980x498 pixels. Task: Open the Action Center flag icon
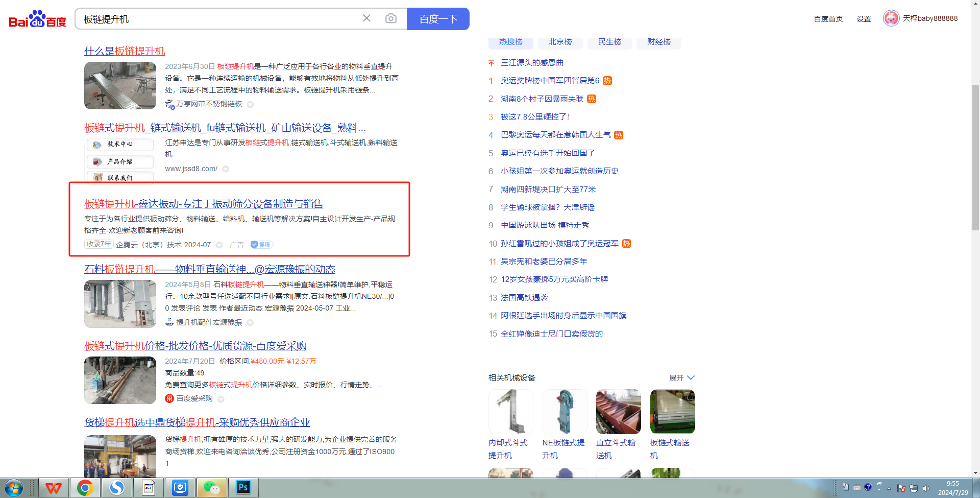pos(901,488)
